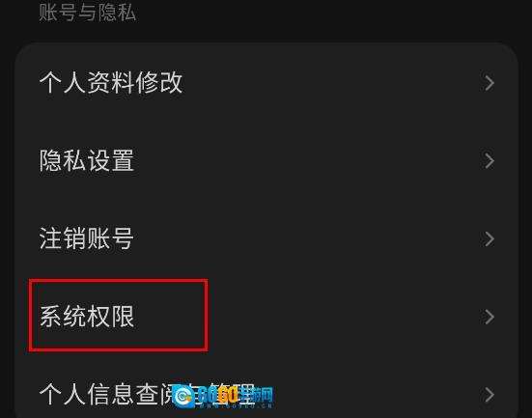
Task: Tap the chevron on the 个人信息查阅 row
Action: (490, 395)
